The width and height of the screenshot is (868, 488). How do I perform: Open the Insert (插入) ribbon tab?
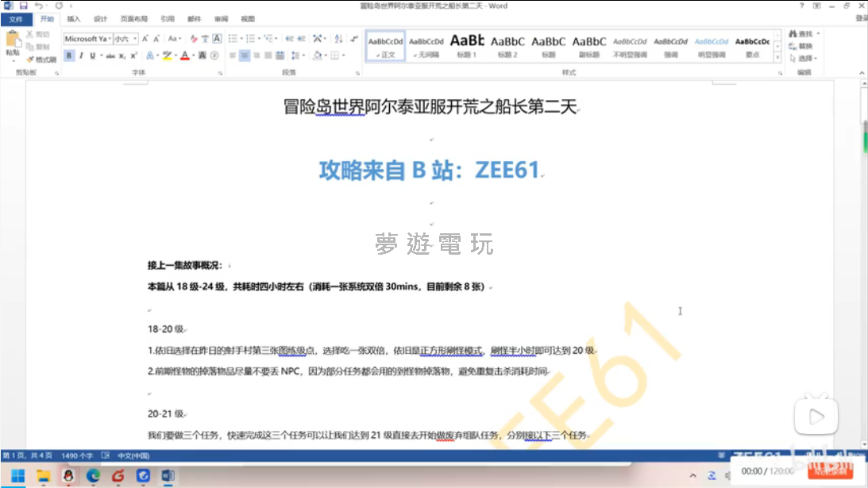point(74,18)
